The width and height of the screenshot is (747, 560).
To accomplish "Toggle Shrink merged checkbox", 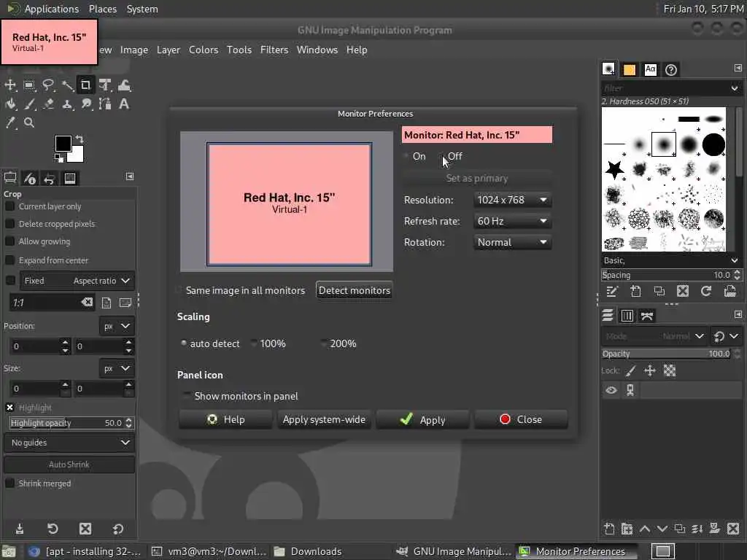I will pos(9,483).
